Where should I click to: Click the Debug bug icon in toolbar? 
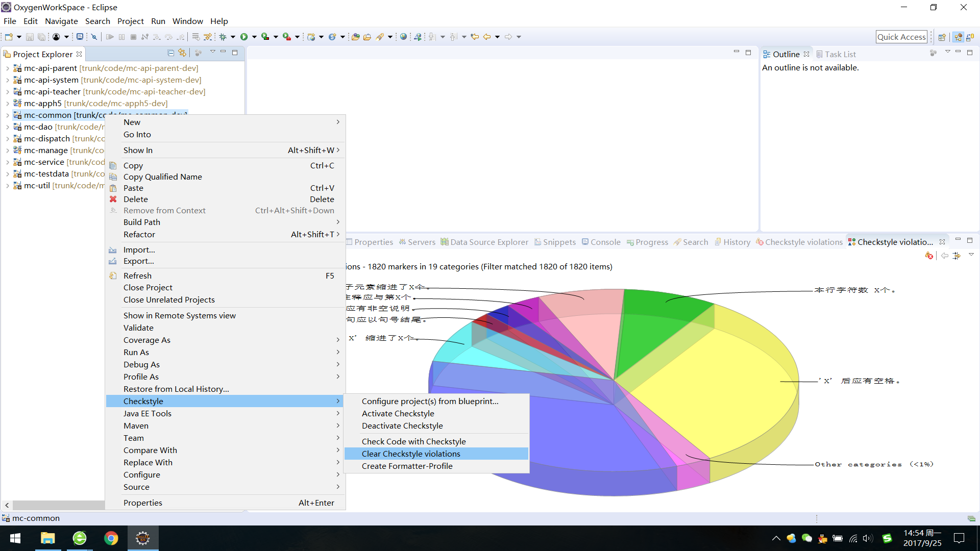pos(223,37)
